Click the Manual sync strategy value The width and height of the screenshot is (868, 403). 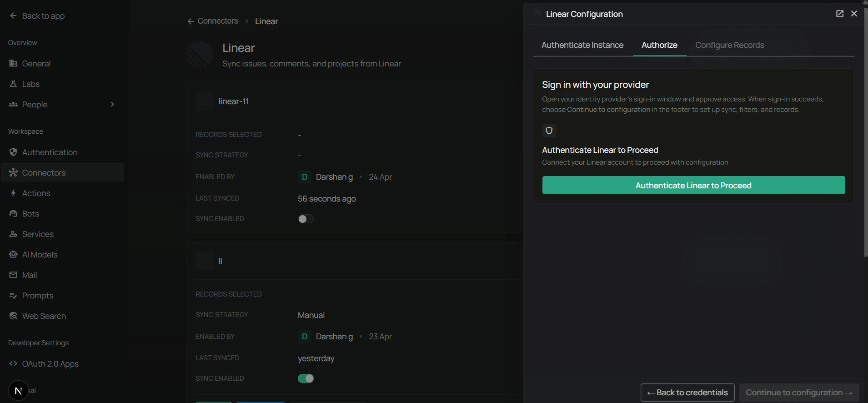tap(311, 315)
